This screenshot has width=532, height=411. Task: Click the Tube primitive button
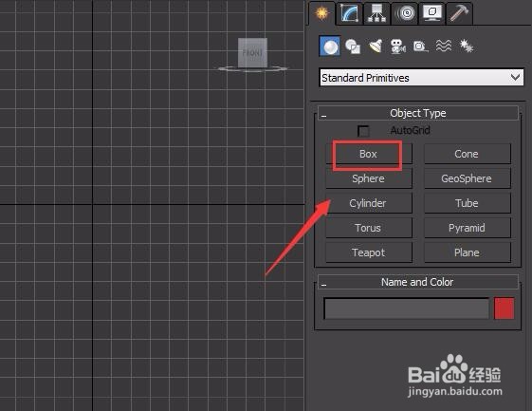coord(468,203)
